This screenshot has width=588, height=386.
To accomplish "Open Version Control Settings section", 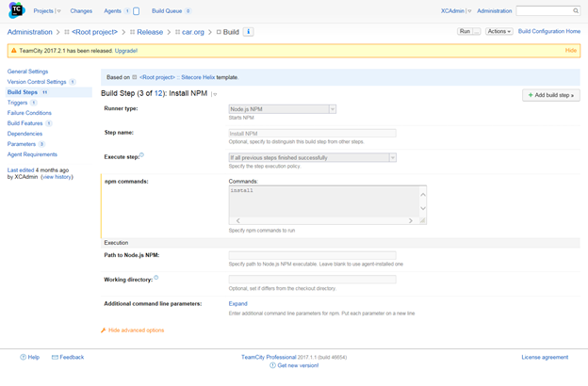I will [37, 82].
